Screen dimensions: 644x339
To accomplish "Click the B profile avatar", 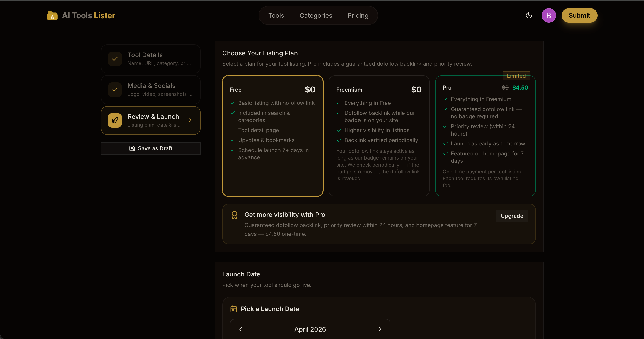I will (549, 15).
